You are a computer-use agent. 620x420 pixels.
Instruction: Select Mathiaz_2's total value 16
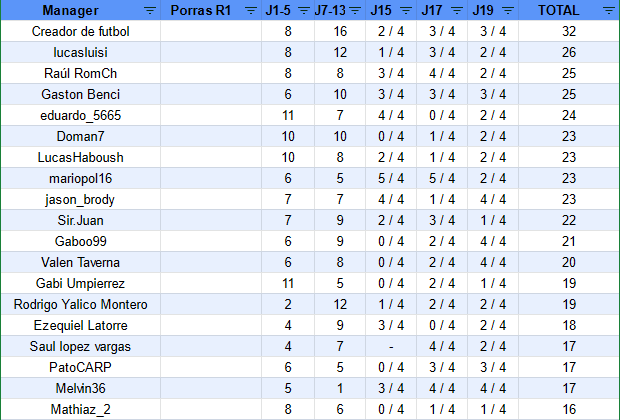pyautogui.click(x=569, y=409)
